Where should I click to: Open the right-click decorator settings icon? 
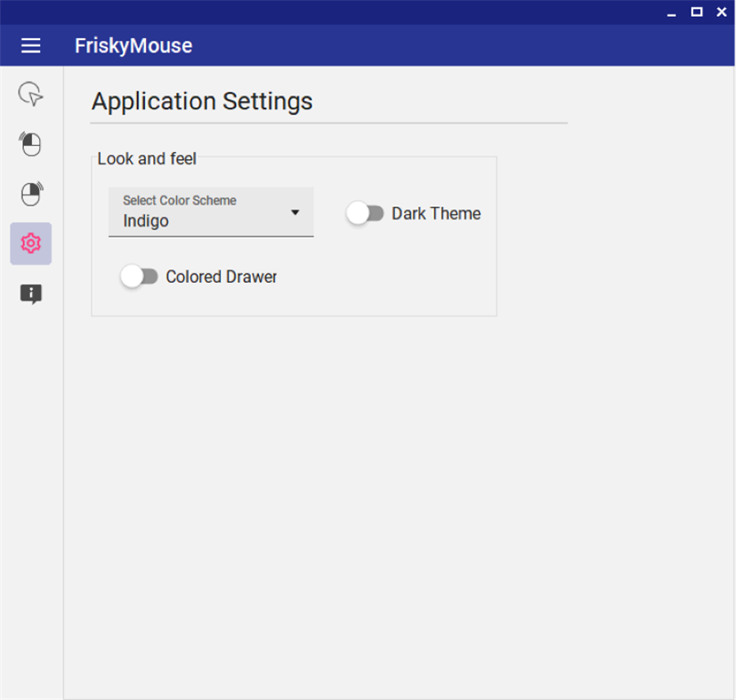coord(29,194)
